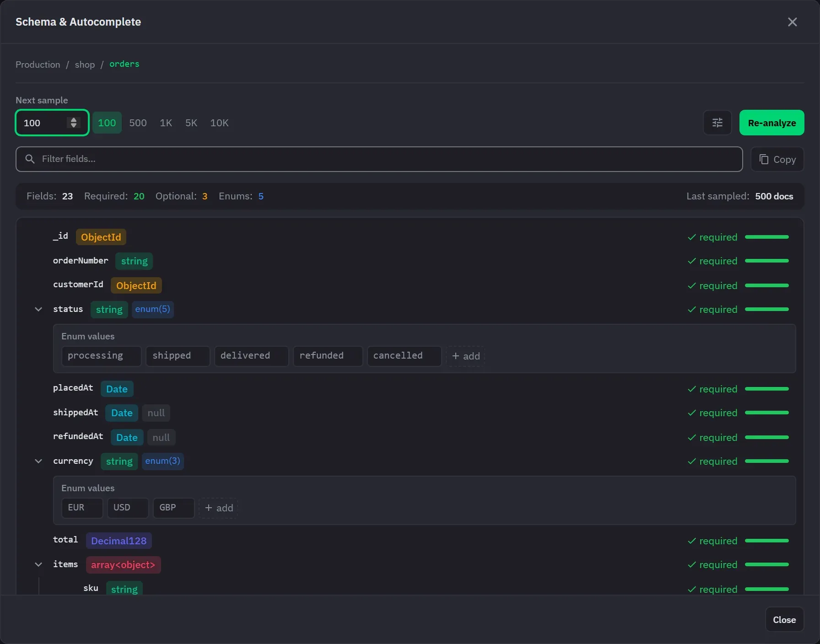Viewport: 820px width, 644px height.
Task: Select the GBP enum value
Action: click(173, 508)
